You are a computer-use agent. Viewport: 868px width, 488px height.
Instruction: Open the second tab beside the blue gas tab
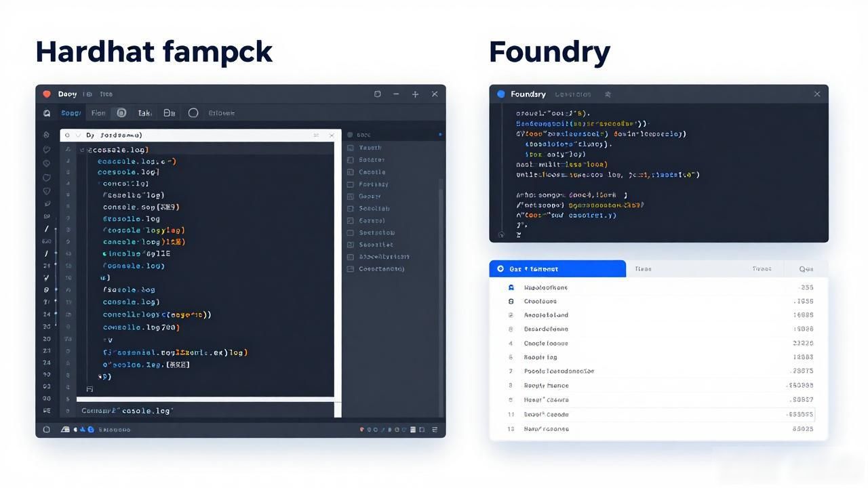pos(643,269)
